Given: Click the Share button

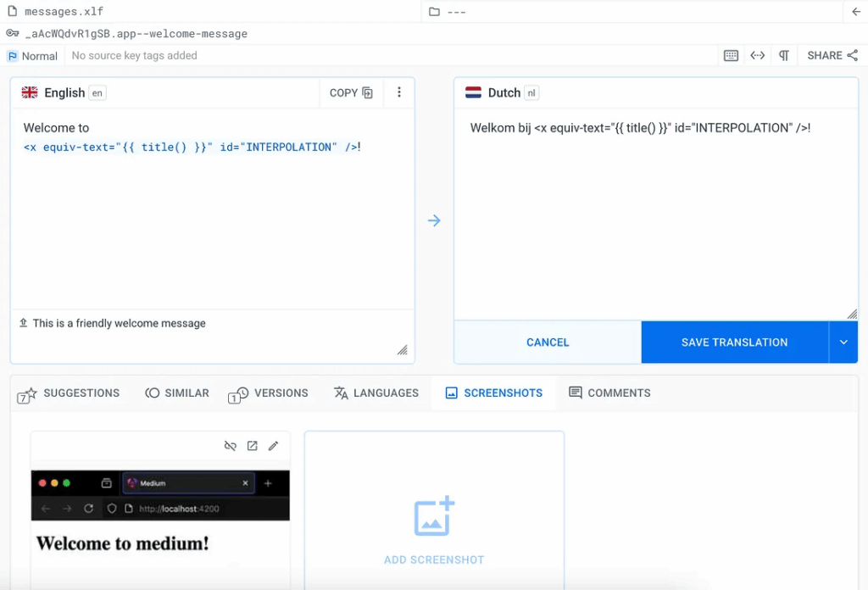Looking at the screenshot, I should (832, 56).
